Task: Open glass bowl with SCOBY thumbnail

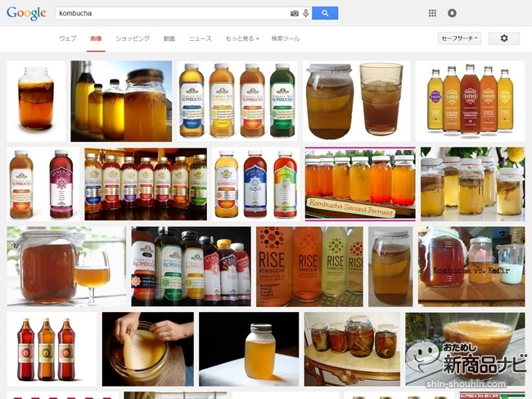Action: tap(465, 349)
